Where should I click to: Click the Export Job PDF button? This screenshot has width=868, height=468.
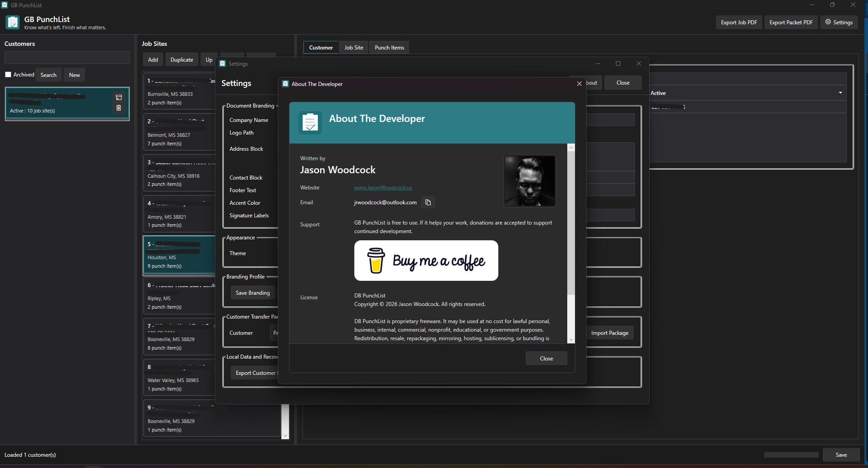click(x=739, y=22)
